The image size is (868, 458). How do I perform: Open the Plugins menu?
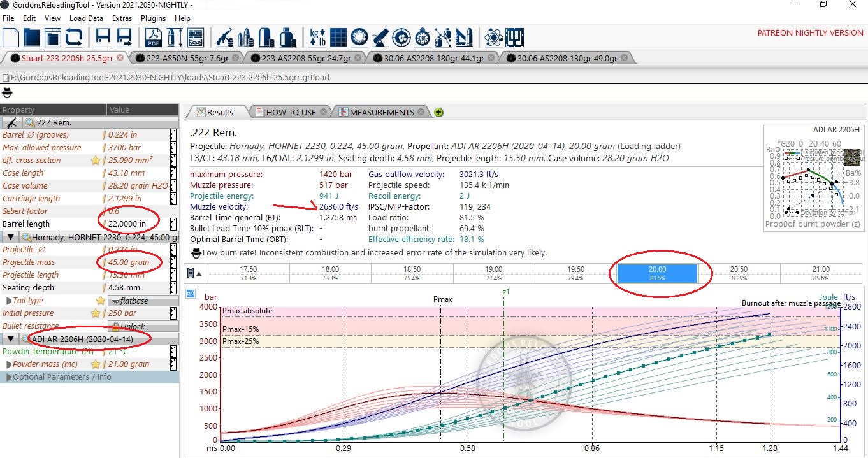(153, 18)
